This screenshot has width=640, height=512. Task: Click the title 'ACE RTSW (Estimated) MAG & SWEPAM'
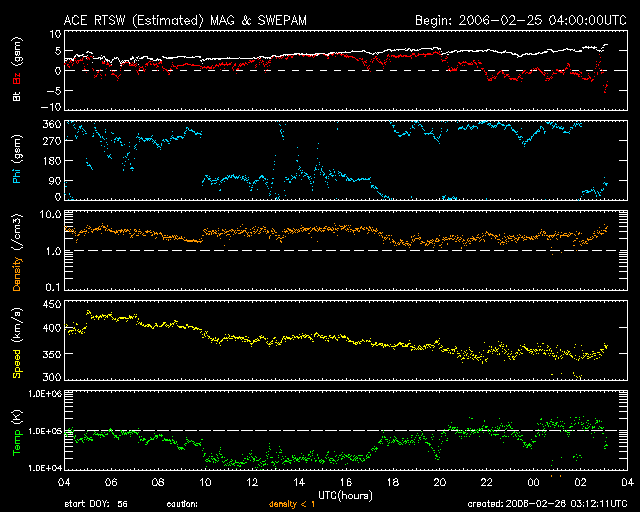pyautogui.click(x=185, y=20)
